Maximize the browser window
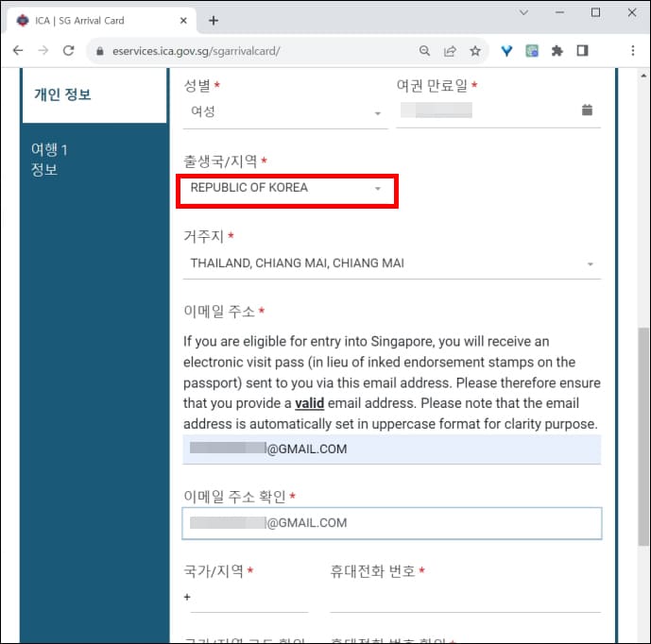The image size is (651, 644). pyautogui.click(x=595, y=12)
